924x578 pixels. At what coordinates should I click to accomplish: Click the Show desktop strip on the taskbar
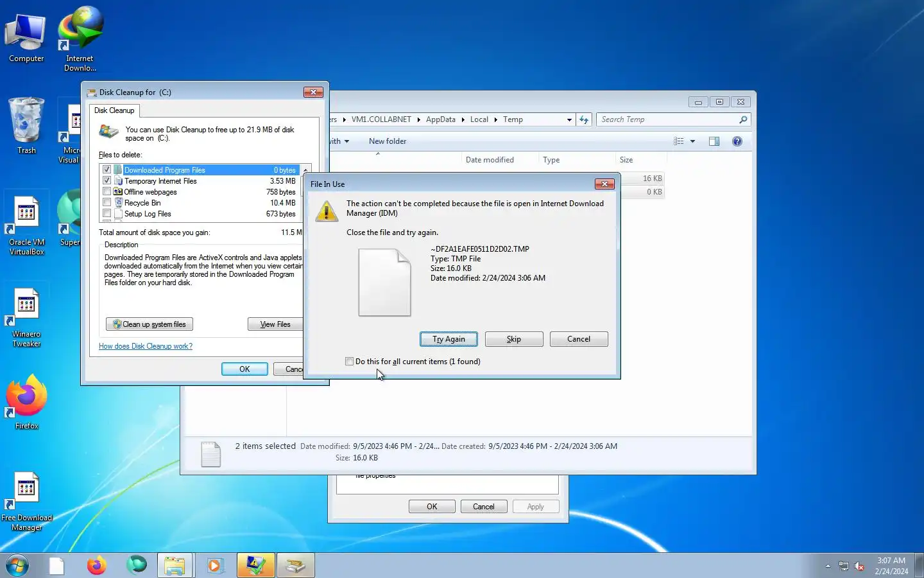tap(919, 566)
